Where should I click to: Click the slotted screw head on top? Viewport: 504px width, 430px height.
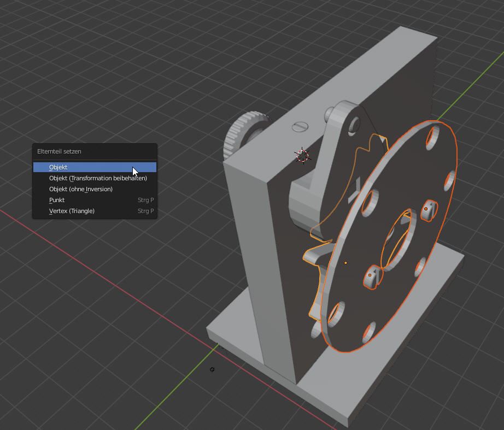[300, 127]
